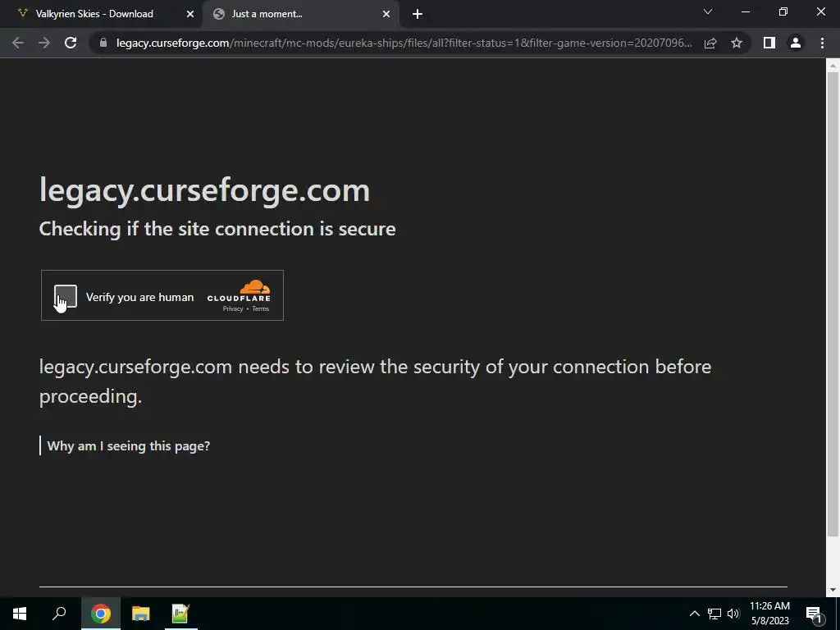Check the Verify you are human box

66,296
